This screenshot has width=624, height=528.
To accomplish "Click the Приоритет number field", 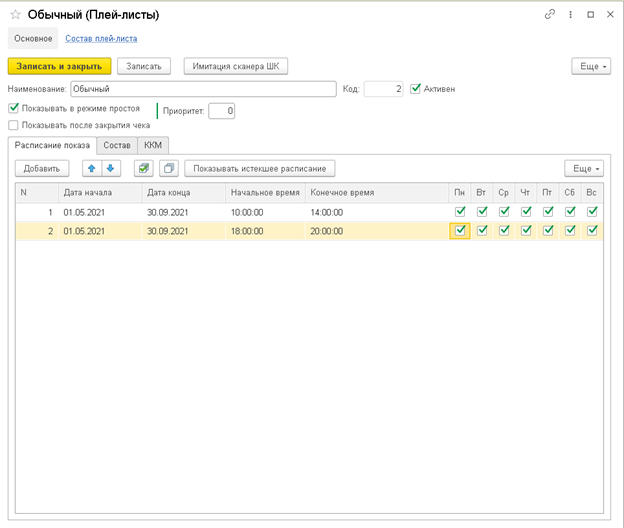I will 222,111.
